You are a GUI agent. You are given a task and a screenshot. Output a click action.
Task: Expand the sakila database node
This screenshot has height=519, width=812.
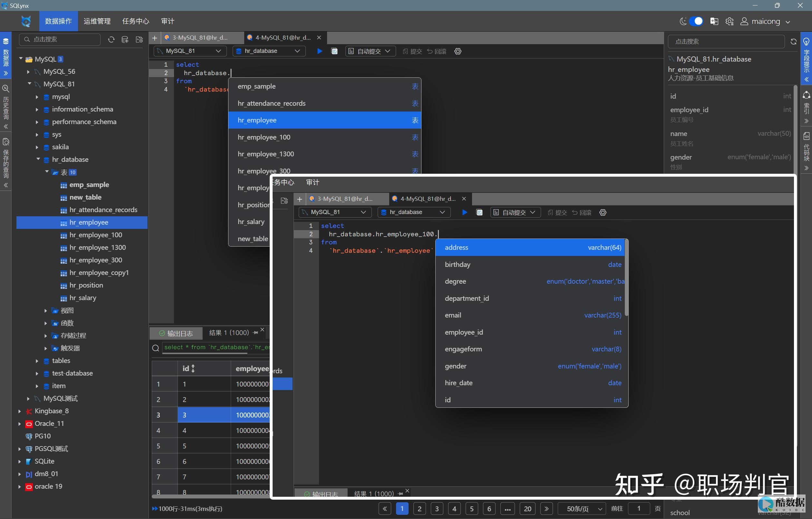(x=37, y=147)
